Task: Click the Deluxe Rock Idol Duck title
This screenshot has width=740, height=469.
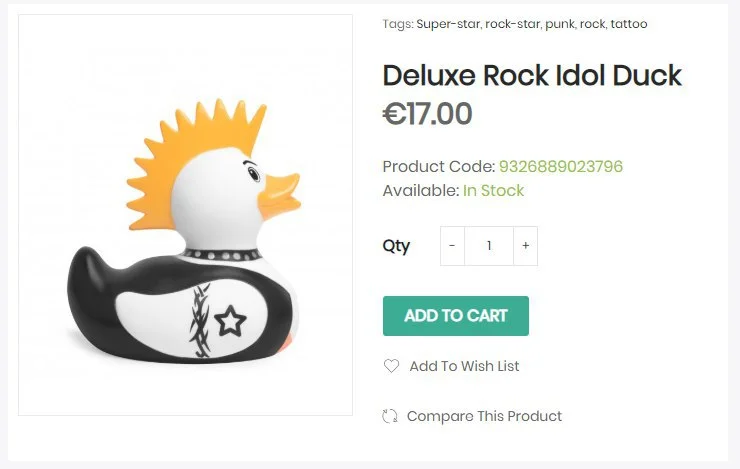Action: pyautogui.click(x=532, y=75)
